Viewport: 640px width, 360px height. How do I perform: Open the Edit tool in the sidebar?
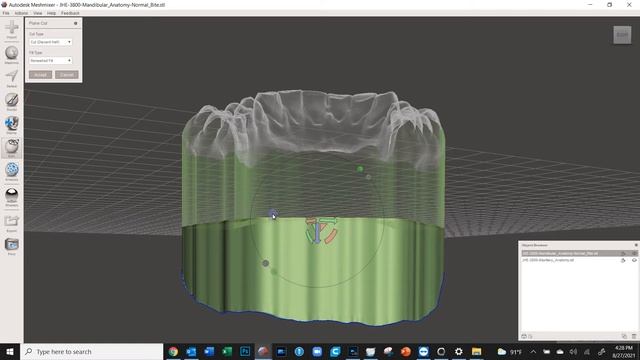click(11, 148)
